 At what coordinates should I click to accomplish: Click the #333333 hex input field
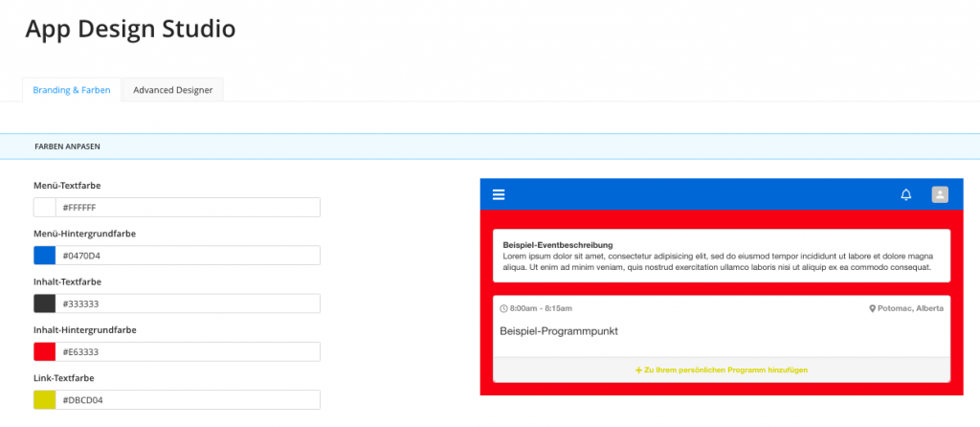pyautogui.click(x=188, y=303)
